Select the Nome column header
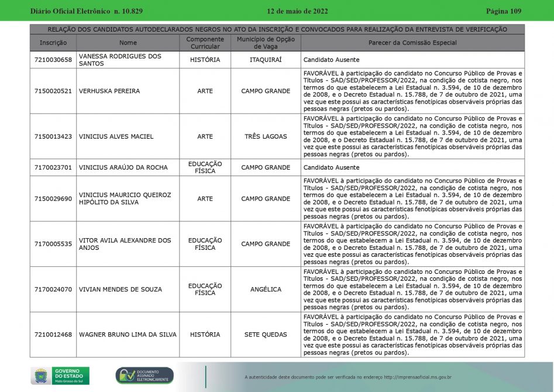554x392 pixels. [128, 43]
